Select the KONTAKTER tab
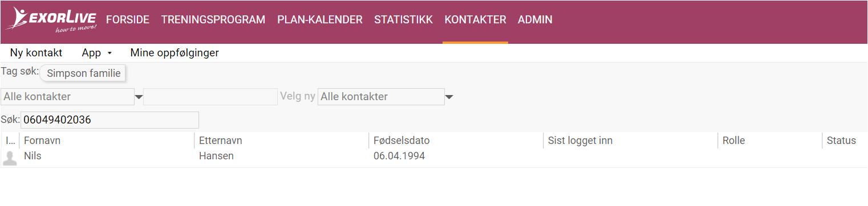 point(475,20)
